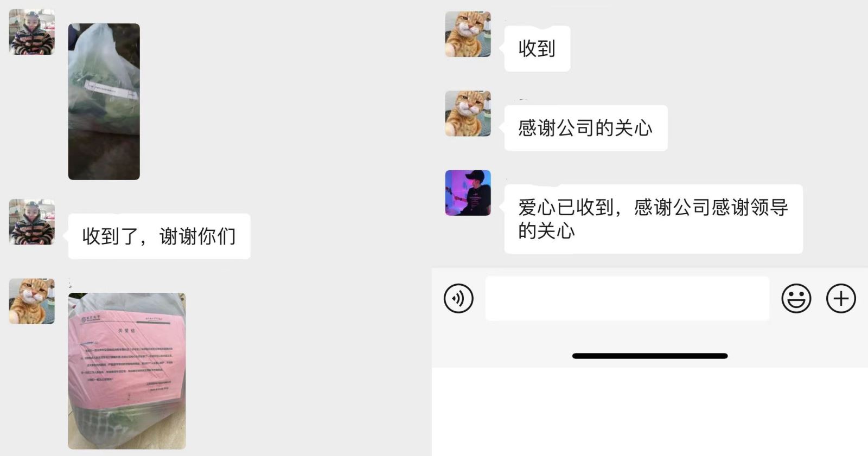Open the pink letter bag photo
868x456 pixels.
(127, 371)
